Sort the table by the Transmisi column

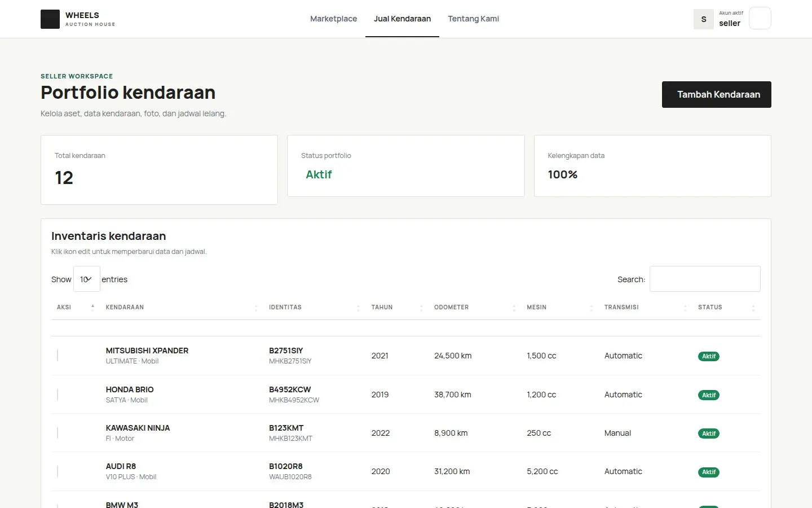click(x=646, y=307)
